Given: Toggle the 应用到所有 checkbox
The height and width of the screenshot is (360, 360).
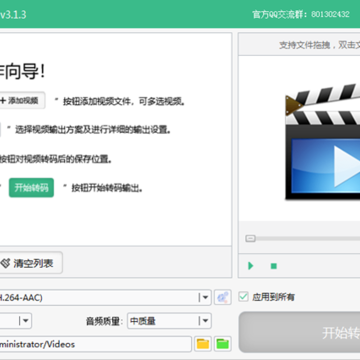Looking at the screenshot, I should pos(244,297).
